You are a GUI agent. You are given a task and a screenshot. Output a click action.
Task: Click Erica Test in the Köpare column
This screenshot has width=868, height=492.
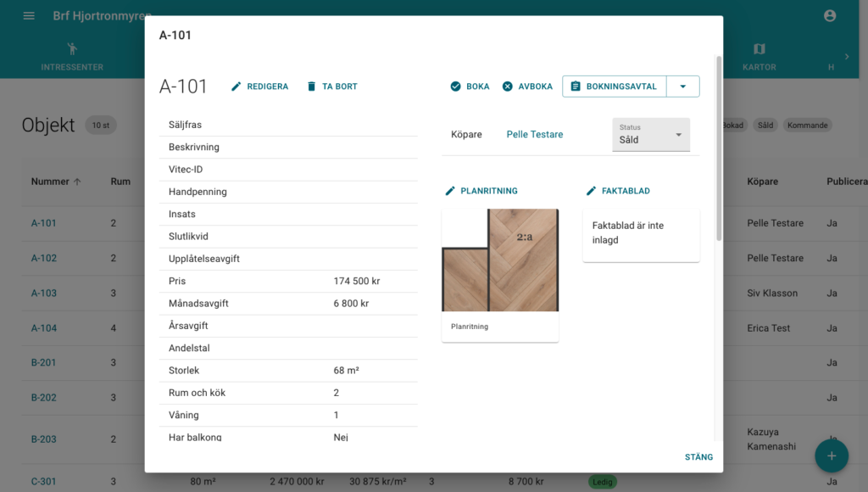(768, 328)
